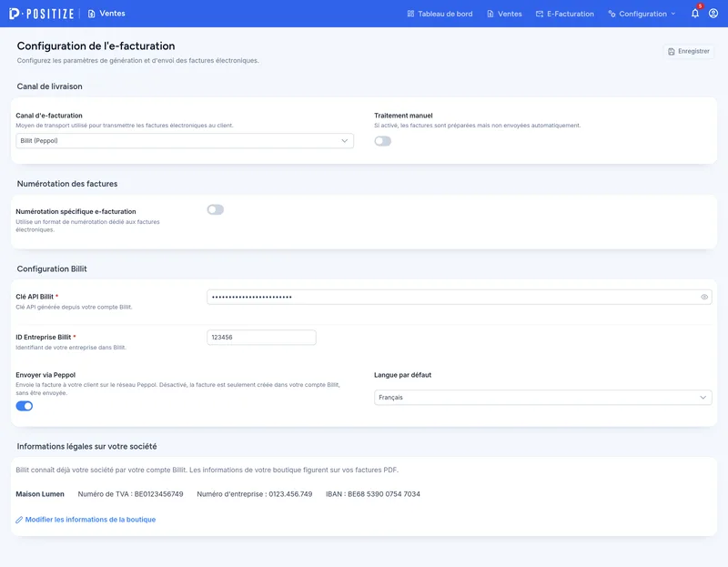Open E-Facturation menu item

pyautogui.click(x=564, y=14)
